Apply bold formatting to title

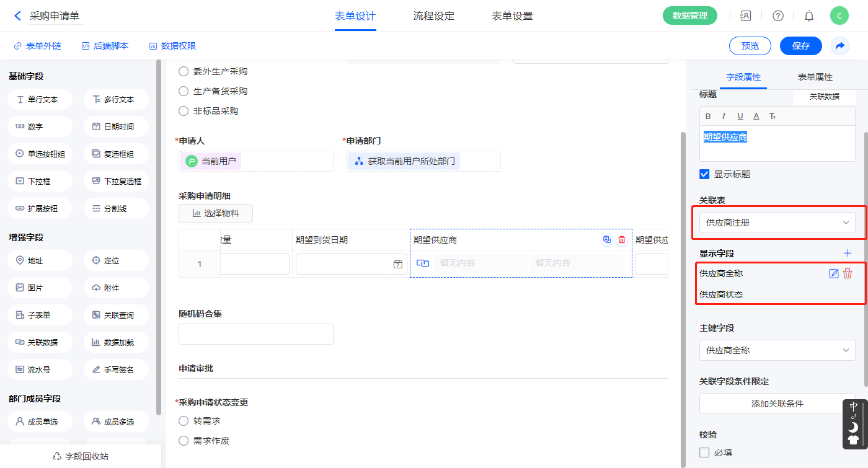708,116
